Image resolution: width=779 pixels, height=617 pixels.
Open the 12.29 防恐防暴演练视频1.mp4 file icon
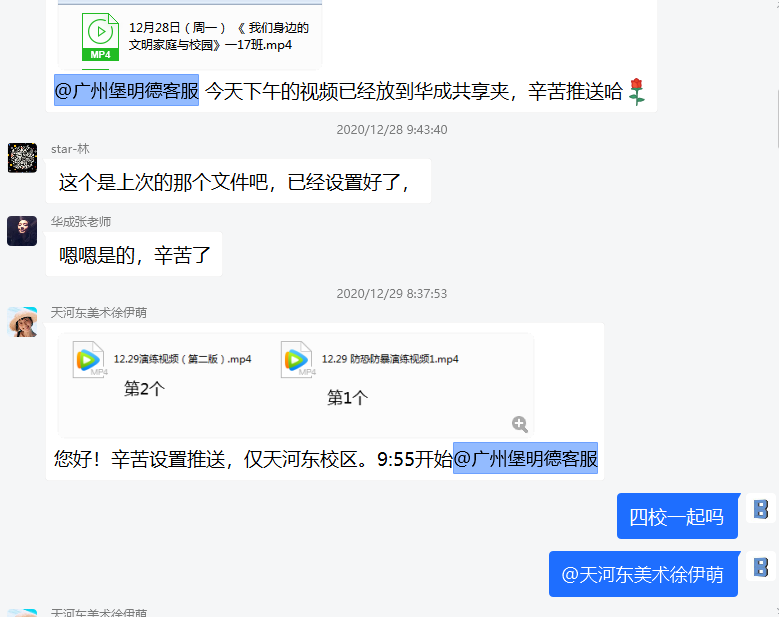(298, 360)
